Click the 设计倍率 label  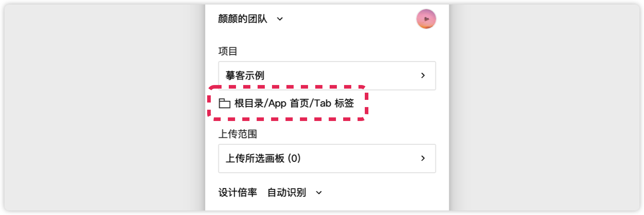point(237,193)
